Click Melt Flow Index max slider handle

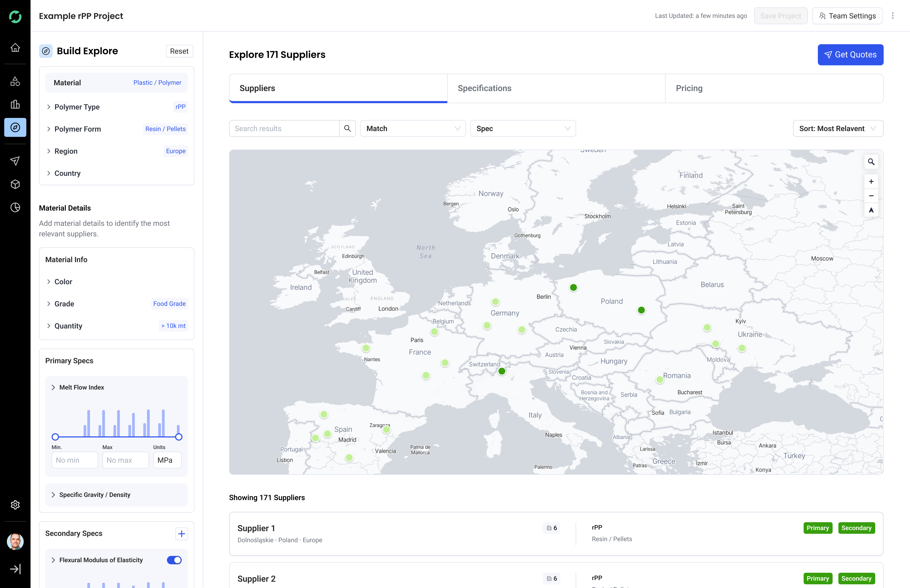[x=179, y=437]
